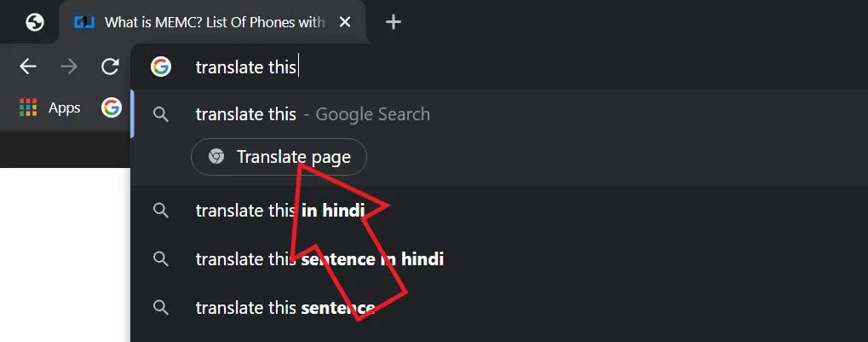Go back to the previous page
Image resolution: width=868 pixels, height=342 pixels.
point(28,67)
